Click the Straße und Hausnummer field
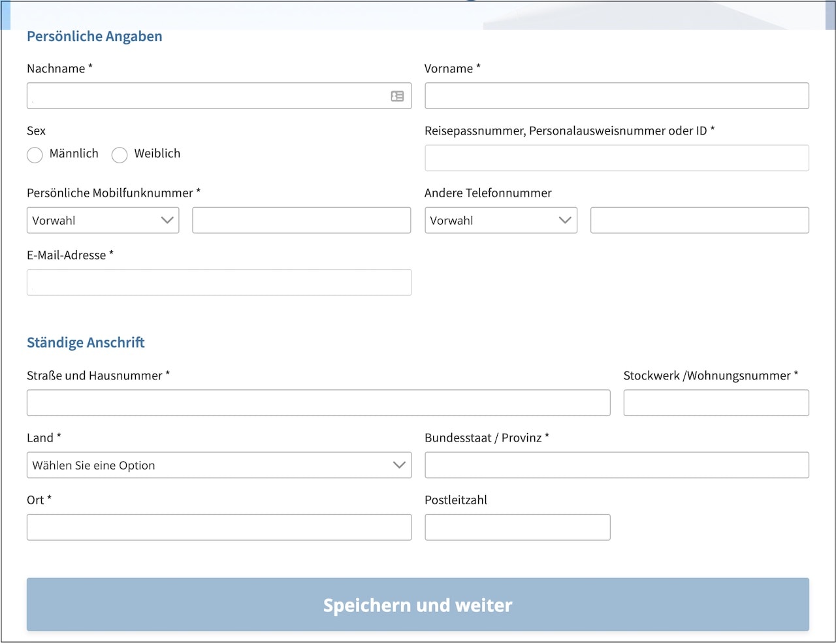The height and width of the screenshot is (644, 836). coord(319,403)
